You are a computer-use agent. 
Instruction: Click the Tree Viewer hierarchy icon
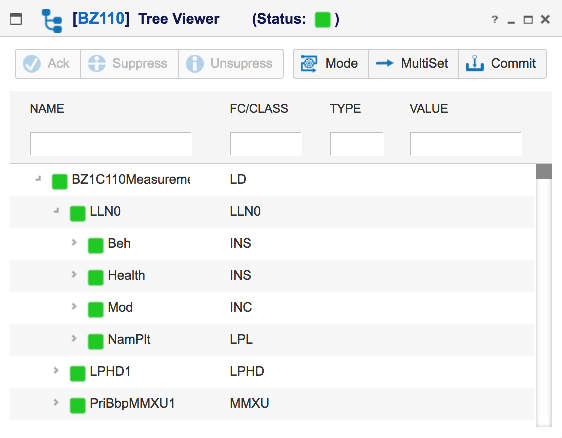coord(52,20)
